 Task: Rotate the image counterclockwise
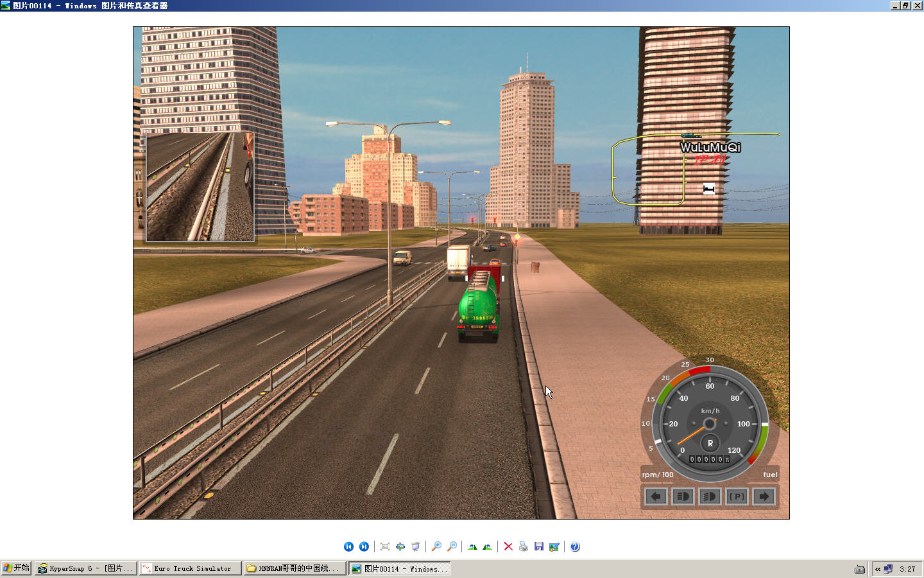[488, 547]
